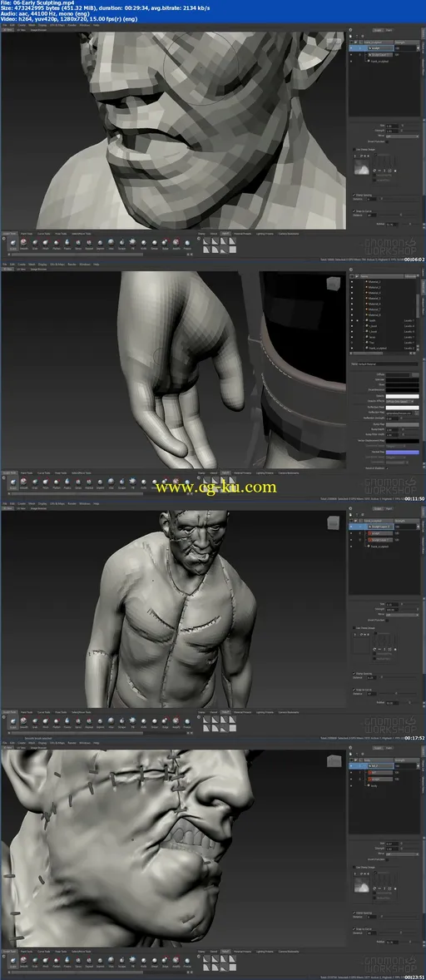426x980 pixels.
Task: Choose Scrape tool in hand frame
Action: 122,483
